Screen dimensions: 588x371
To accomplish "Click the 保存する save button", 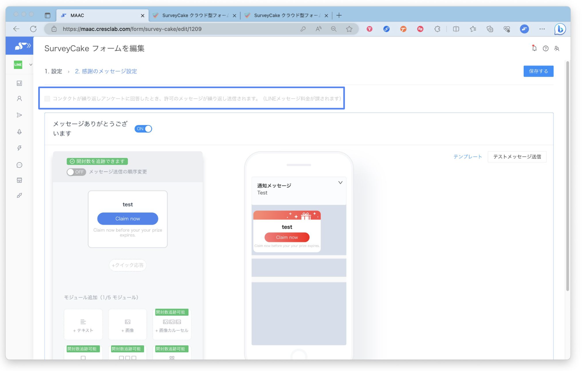I will [x=538, y=71].
